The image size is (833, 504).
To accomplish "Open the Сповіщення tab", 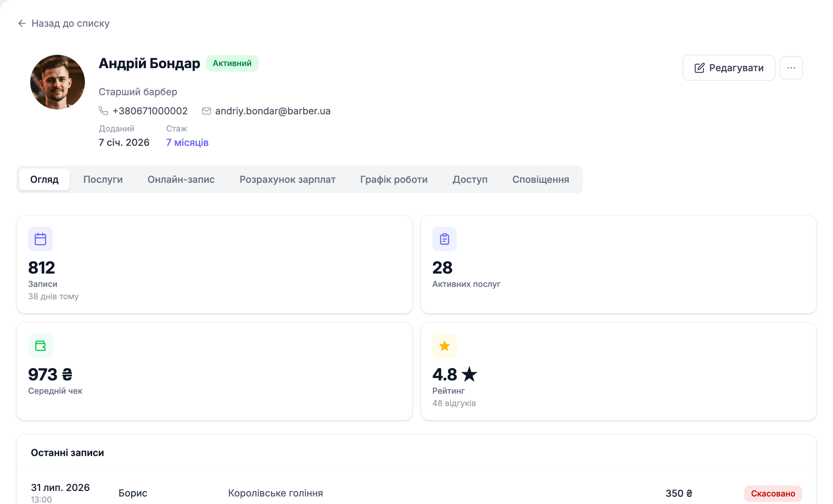I will [541, 179].
